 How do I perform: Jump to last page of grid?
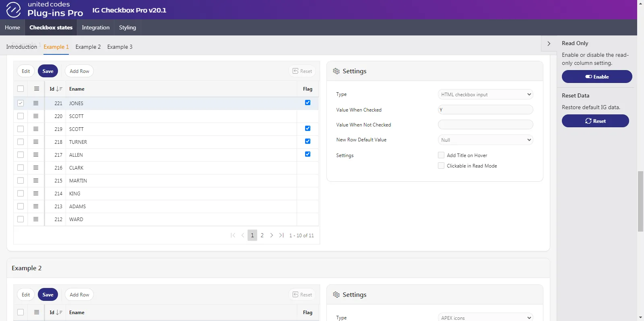(x=281, y=236)
